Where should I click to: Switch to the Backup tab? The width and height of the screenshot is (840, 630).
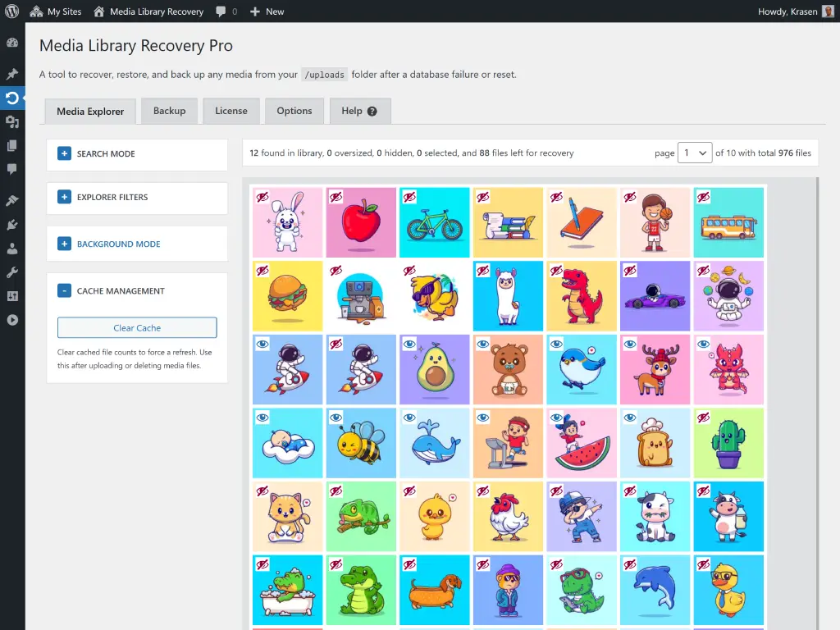coord(169,110)
